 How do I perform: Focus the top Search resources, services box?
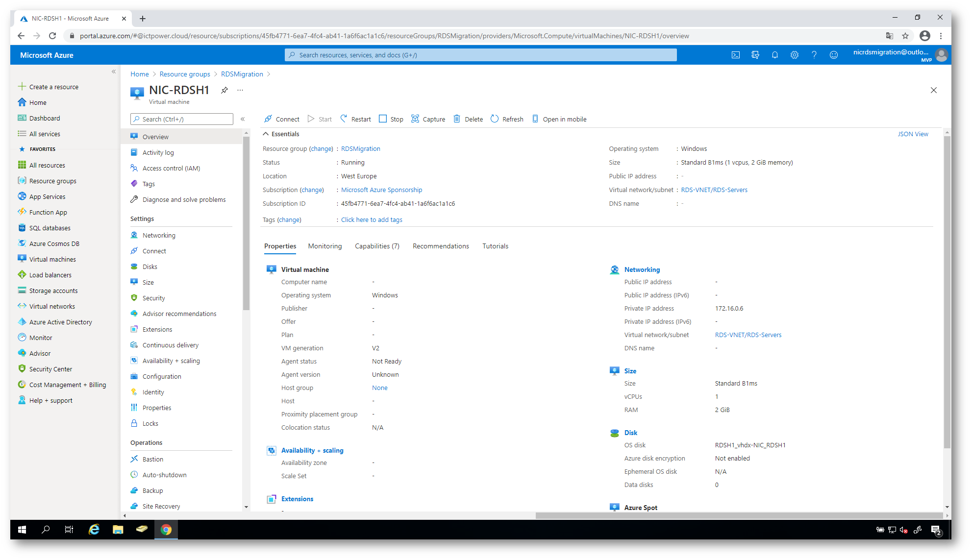(x=480, y=55)
